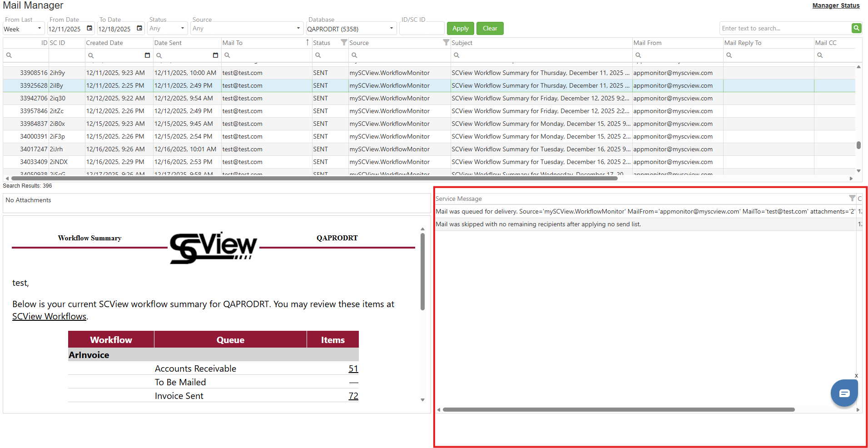Open the From Date calendar picker
The height and width of the screenshot is (448, 868).
coord(89,28)
